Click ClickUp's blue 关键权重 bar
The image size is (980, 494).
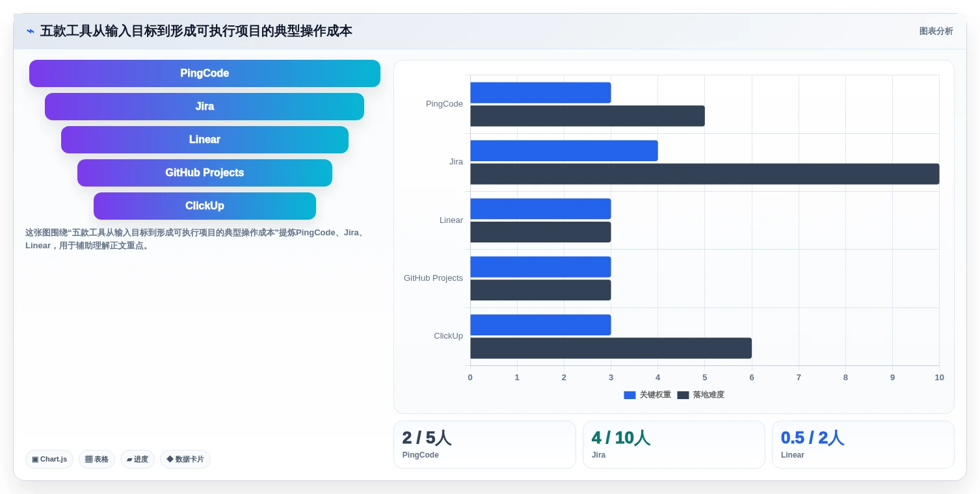point(540,325)
